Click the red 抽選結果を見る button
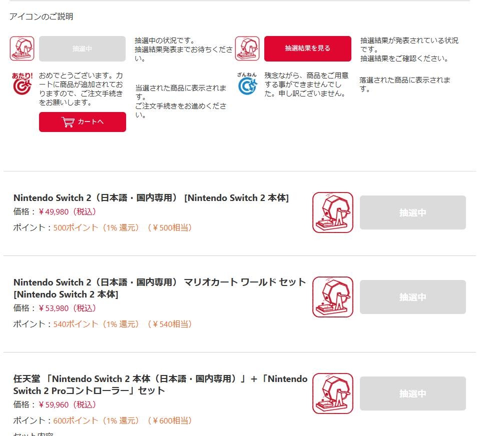 (308, 48)
